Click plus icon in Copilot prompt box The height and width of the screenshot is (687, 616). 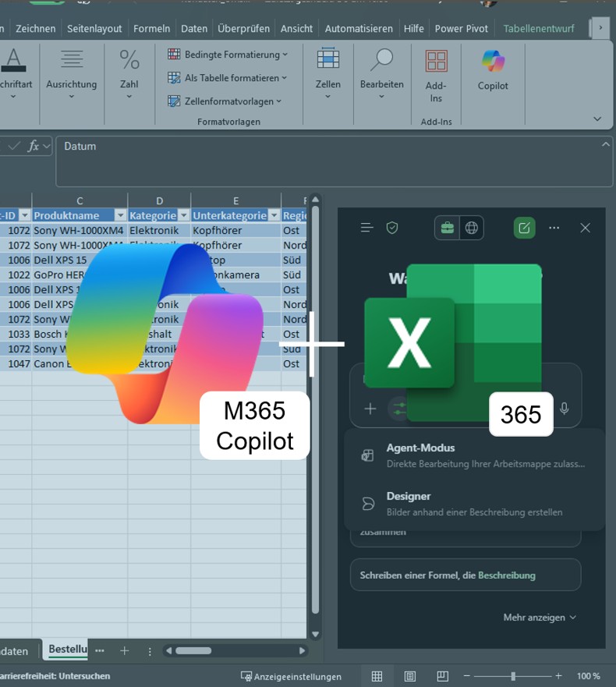pos(370,409)
